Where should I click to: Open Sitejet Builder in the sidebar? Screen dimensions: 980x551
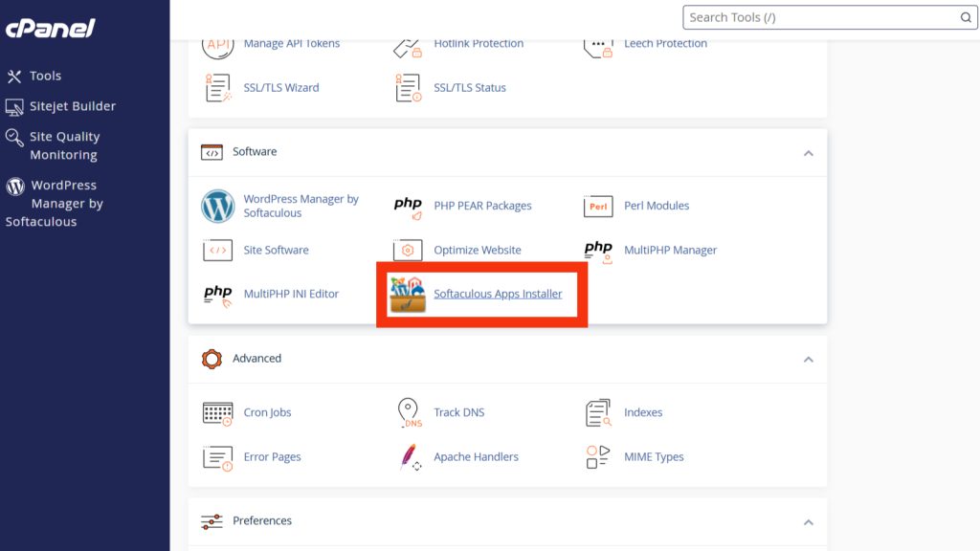72,106
